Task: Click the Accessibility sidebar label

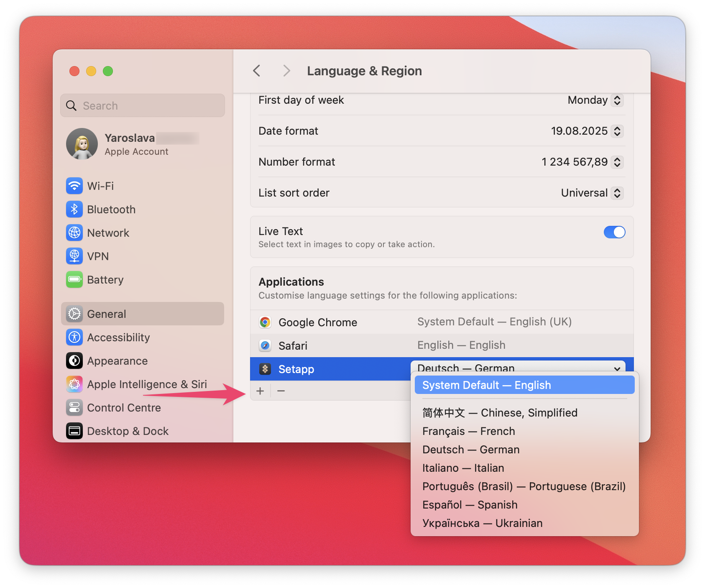Action: [x=118, y=337]
